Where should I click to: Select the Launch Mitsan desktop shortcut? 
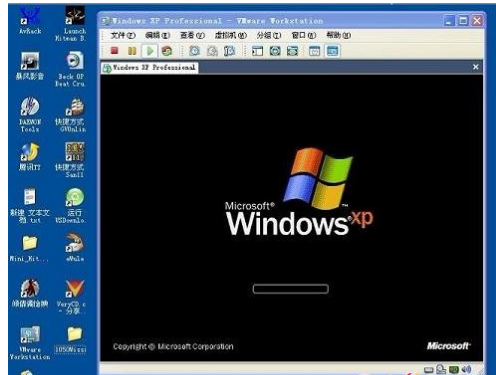point(74,23)
